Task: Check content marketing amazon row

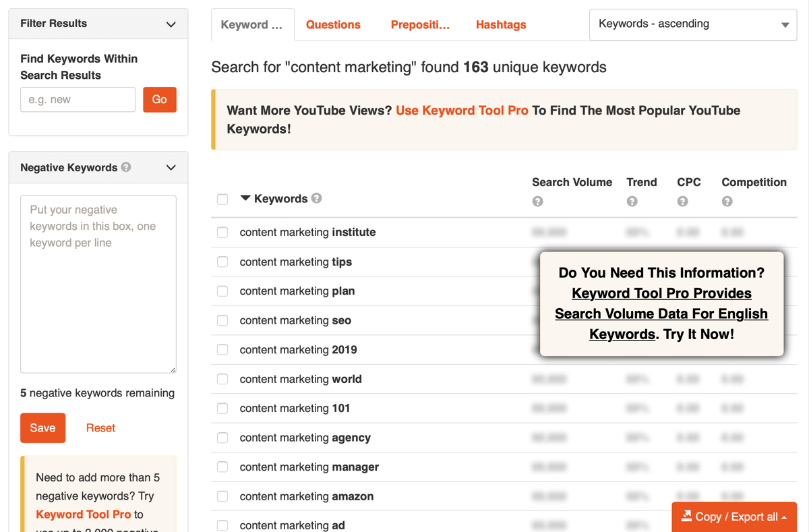Action: [x=222, y=496]
